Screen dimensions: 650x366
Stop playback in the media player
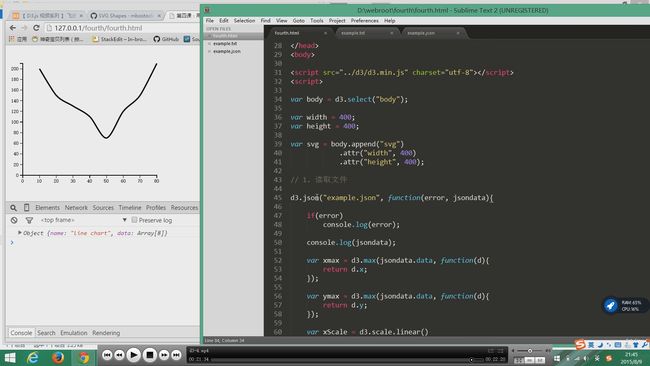coord(150,355)
